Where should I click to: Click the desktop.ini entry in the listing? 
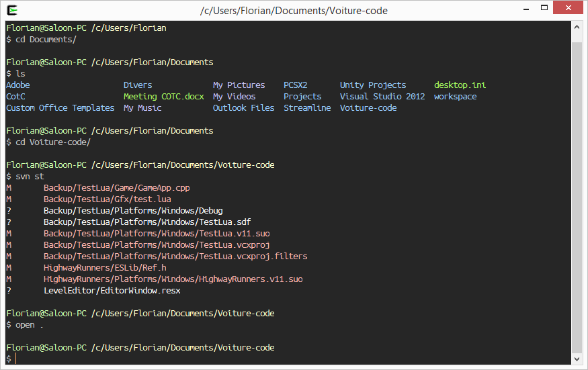[460, 85]
